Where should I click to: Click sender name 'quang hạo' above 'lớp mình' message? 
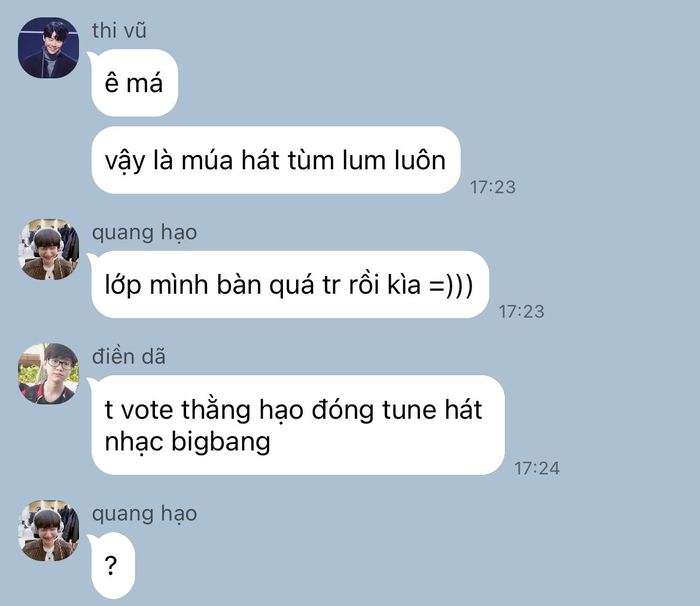coord(145,233)
